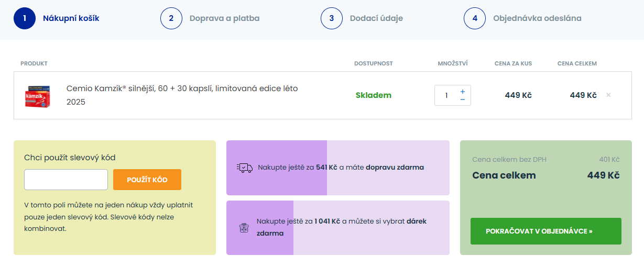Image resolution: width=644 pixels, height=266 pixels.
Task: Go to Doprava a platba step label
Action: [x=224, y=18]
